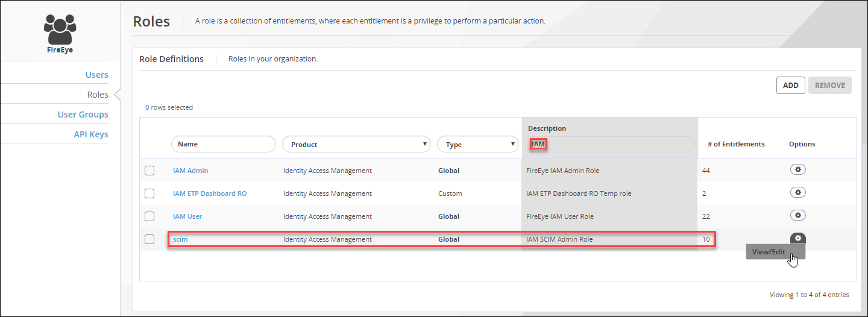Open gear options for IAM ETP Dashboard RO

click(798, 192)
